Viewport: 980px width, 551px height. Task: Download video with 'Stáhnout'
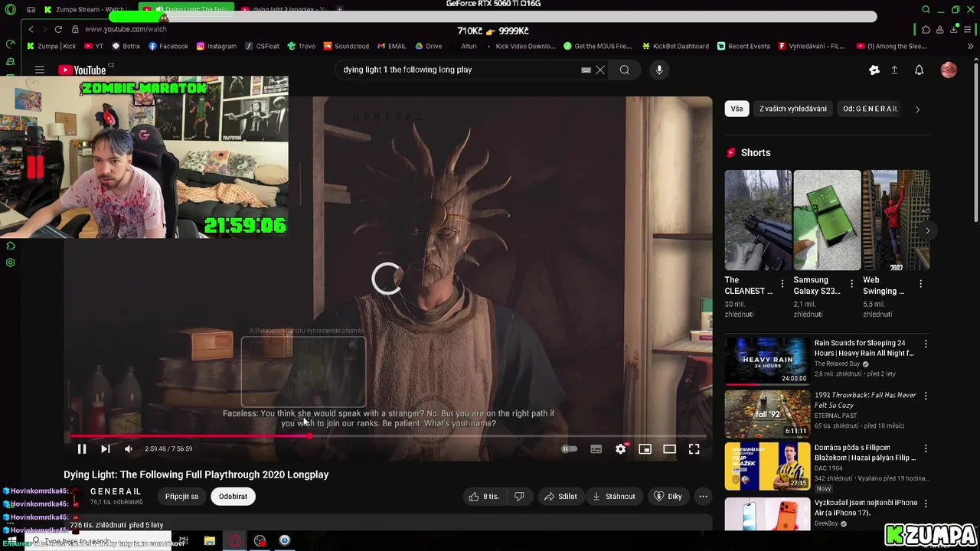(x=614, y=497)
